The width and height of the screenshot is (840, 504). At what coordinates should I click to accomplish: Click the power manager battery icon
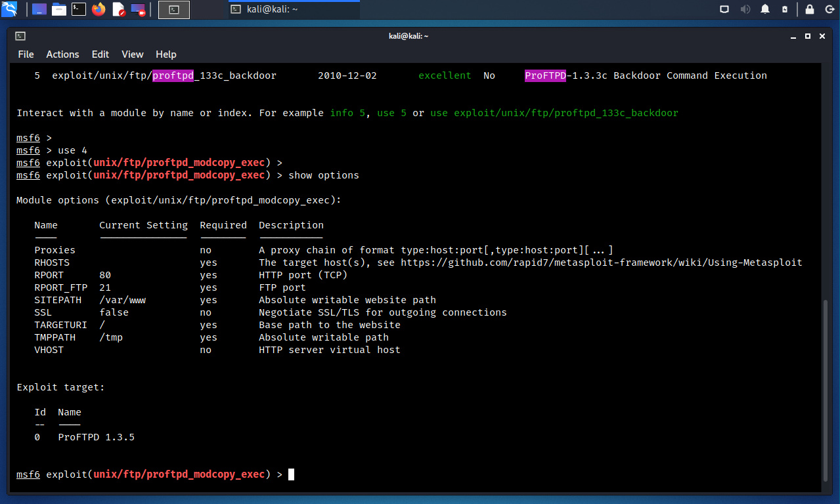[x=784, y=9]
